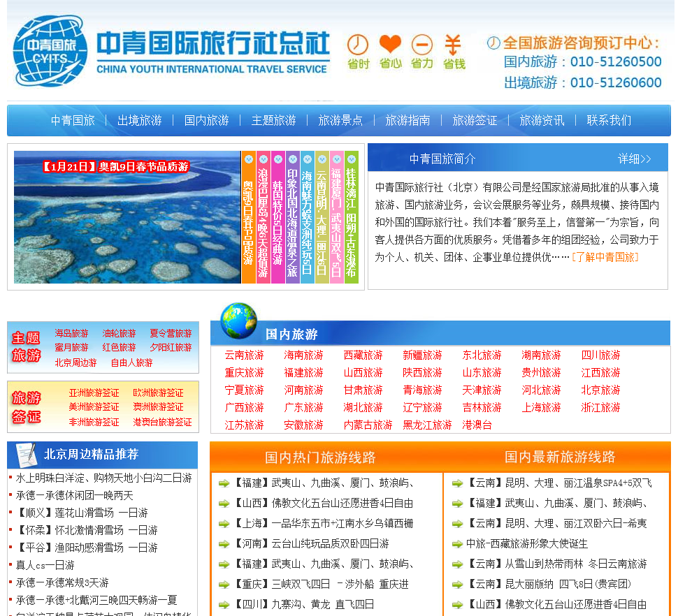Image resolution: width=678 pixels, height=616 pixels.
Task: Click the 出境旅游 010-51260600 phone text
Action: click(583, 82)
